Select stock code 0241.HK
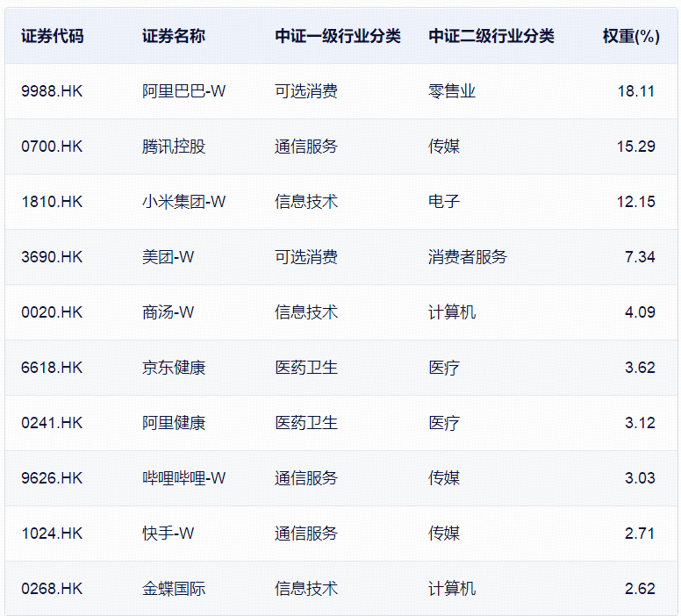 point(52,423)
